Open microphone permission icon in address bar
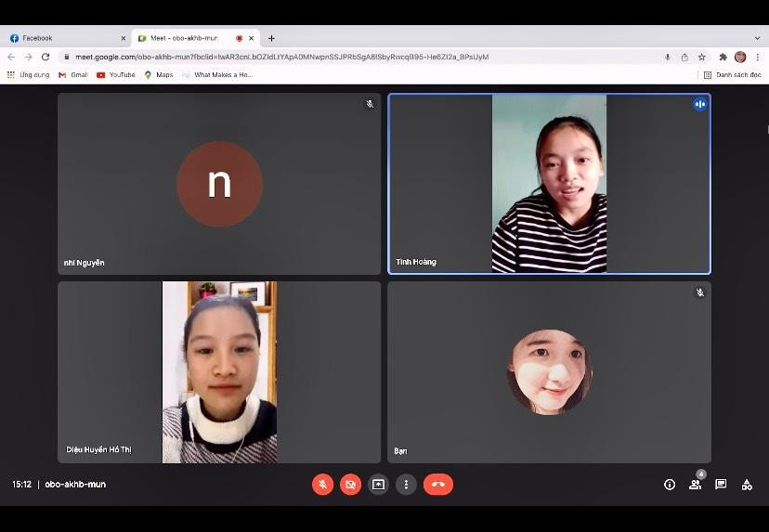The width and height of the screenshot is (769, 532). coord(668,57)
